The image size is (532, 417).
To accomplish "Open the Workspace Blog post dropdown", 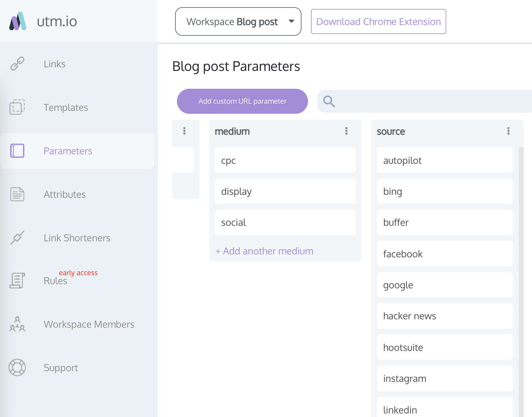I will [238, 21].
